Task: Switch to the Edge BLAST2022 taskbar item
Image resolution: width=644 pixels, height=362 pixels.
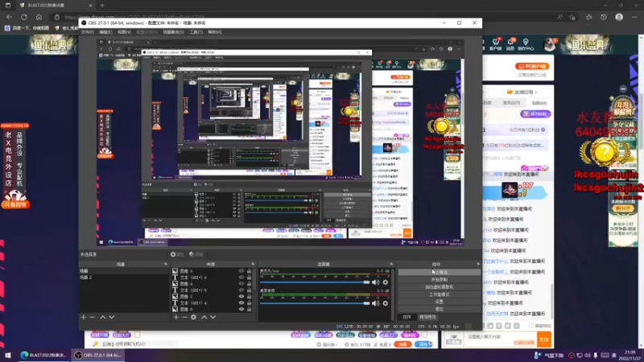Action: [x=43, y=356]
